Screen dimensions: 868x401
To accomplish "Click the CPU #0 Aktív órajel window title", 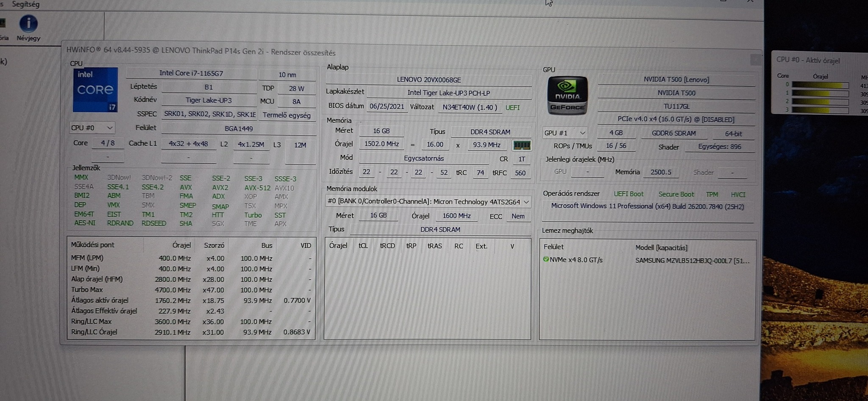I will click(808, 60).
